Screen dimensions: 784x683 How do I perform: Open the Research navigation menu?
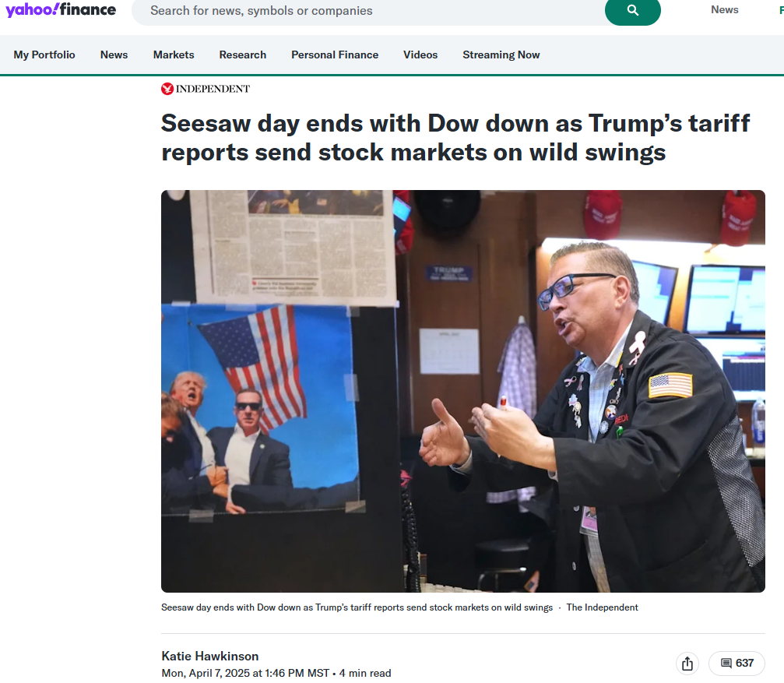point(242,55)
